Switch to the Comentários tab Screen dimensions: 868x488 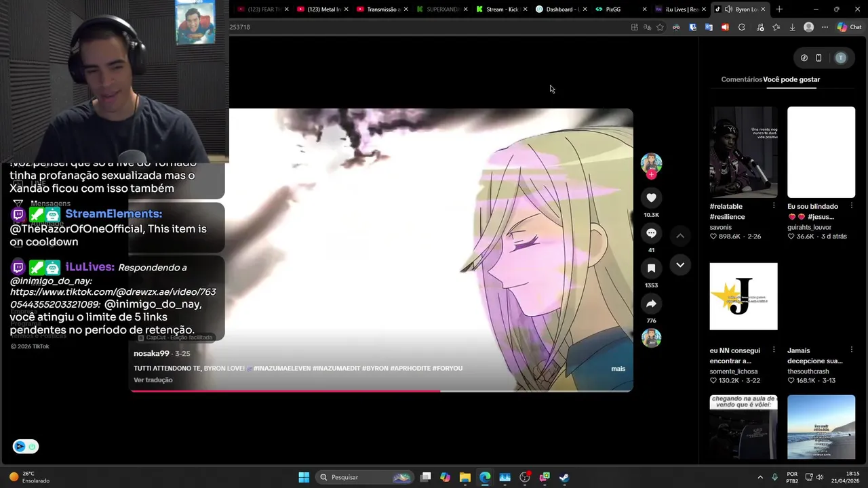point(741,79)
